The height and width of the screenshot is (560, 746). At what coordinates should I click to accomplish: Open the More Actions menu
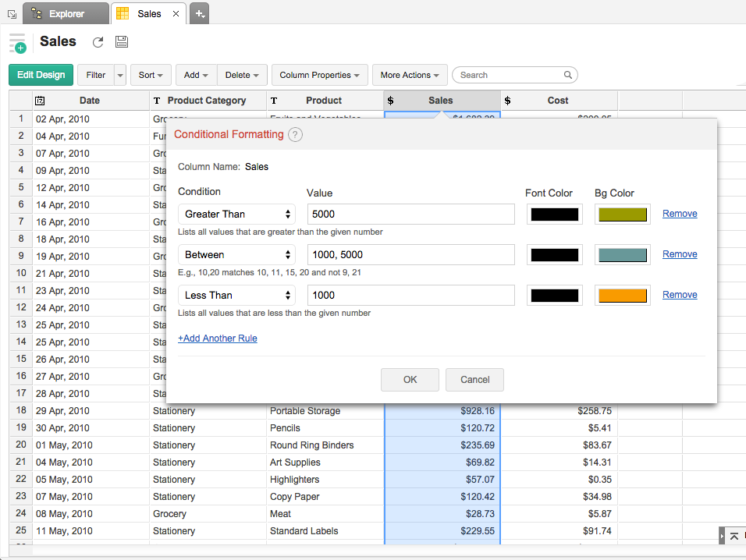pyautogui.click(x=410, y=76)
